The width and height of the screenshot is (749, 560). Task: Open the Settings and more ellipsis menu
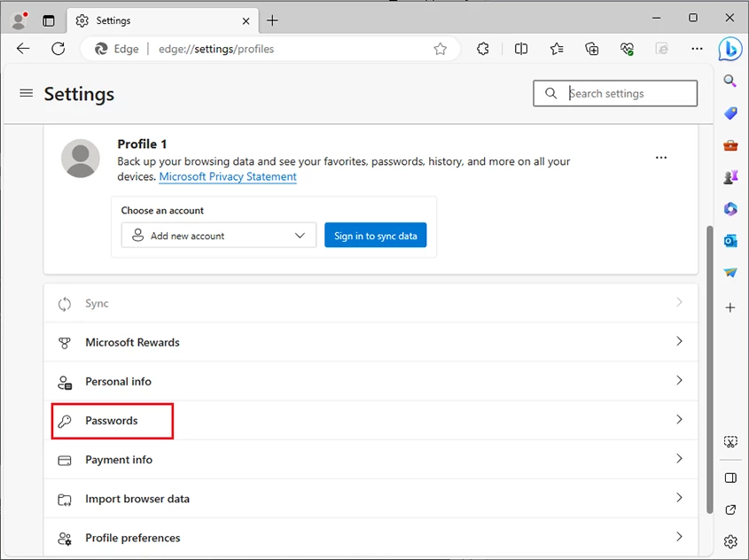click(x=697, y=49)
